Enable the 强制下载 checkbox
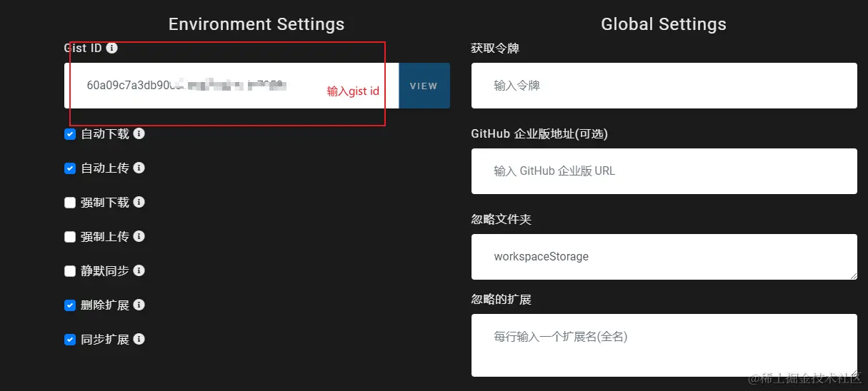868x391 pixels. 70,203
